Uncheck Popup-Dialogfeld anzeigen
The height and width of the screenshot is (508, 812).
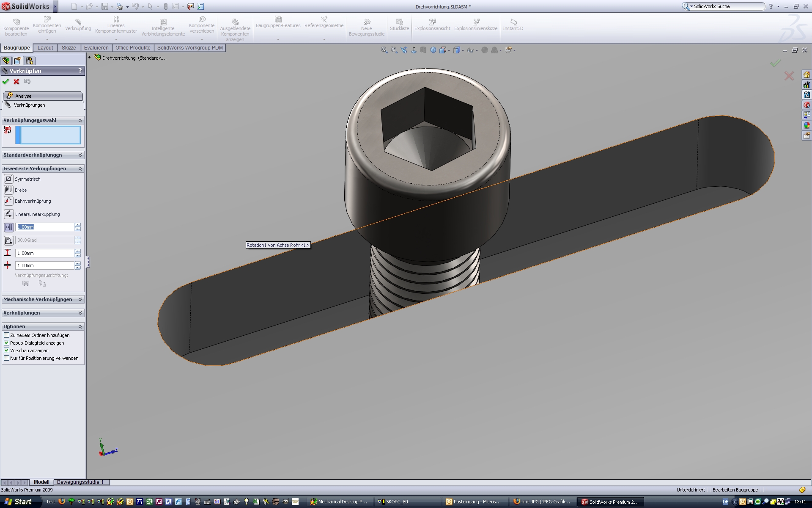(7, 343)
